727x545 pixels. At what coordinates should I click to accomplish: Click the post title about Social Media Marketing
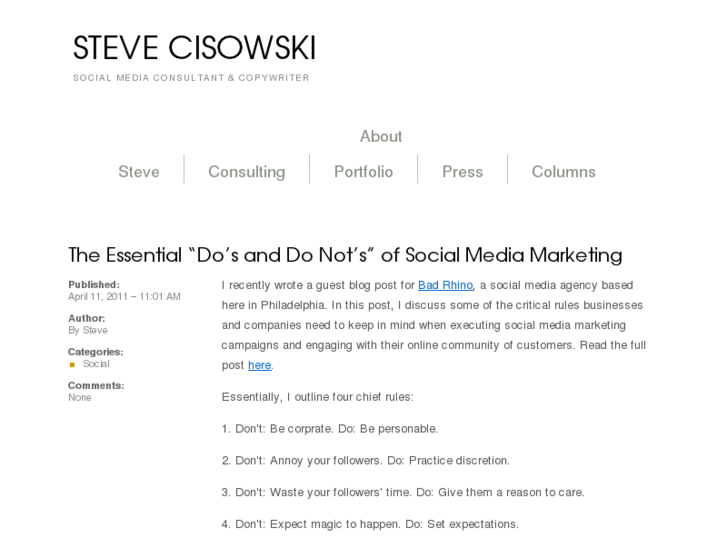(x=345, y=254)
